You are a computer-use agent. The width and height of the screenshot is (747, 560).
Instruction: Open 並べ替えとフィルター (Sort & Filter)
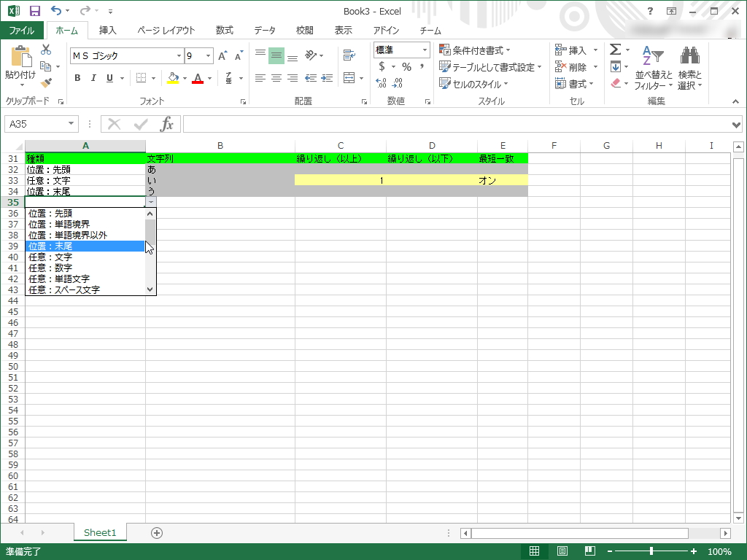654,69
